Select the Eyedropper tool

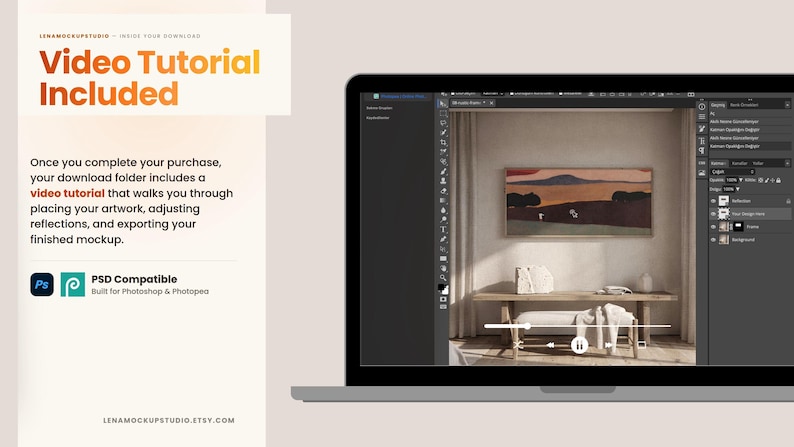tap(443, 152)
